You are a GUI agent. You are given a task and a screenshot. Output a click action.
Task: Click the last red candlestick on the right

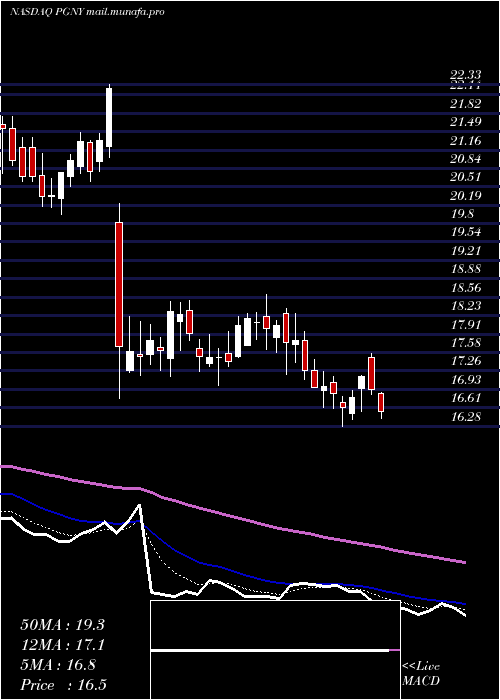pyautogui.click(x=381, y=402)
